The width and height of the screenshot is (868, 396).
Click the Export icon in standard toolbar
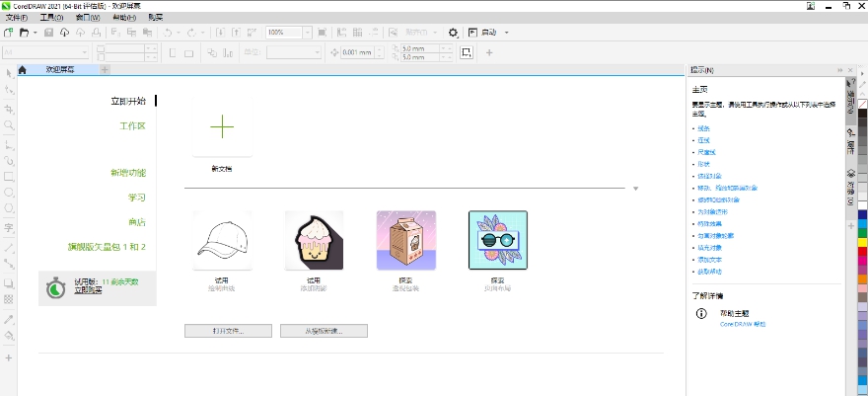(x=236, y=33)
